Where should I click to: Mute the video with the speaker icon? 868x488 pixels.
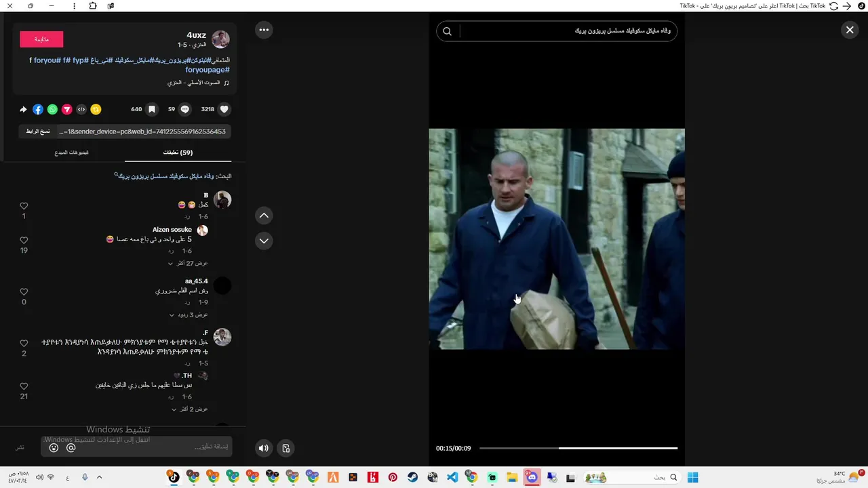coord(264,448)
